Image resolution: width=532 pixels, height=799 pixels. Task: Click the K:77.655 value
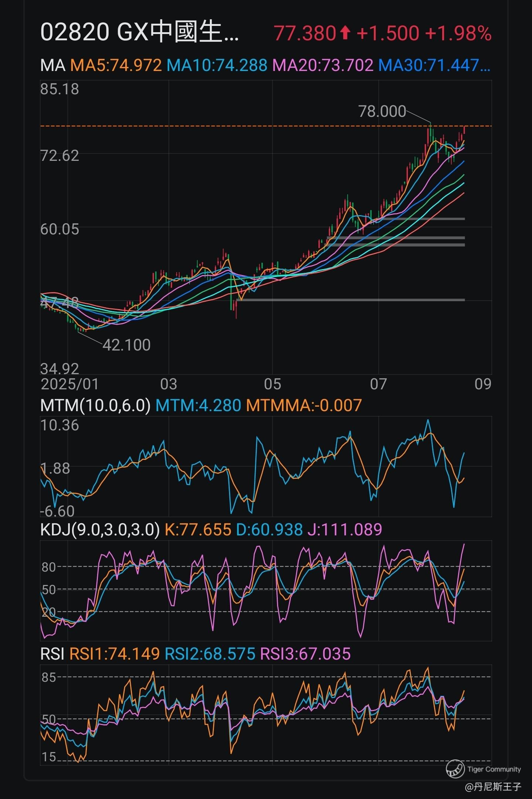tap(198, 529)
